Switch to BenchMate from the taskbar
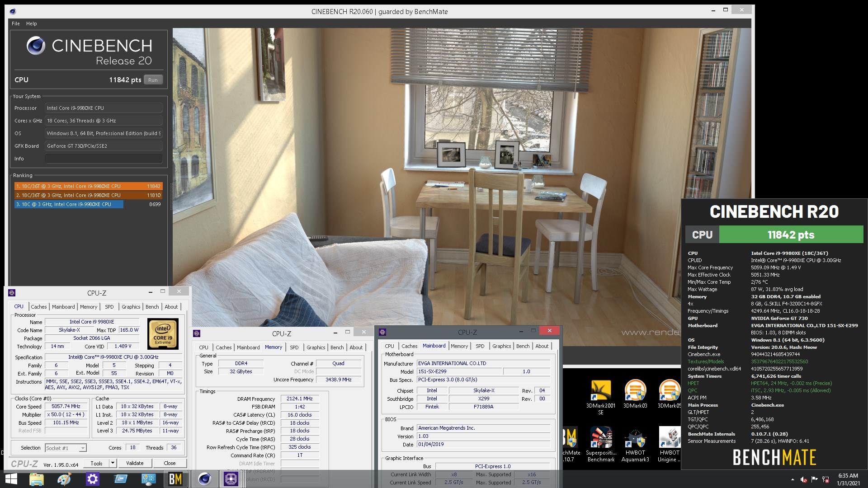Image resolution: width=868 pixels, height=488 pixels. pyautogui.click(x=175, y=479)
